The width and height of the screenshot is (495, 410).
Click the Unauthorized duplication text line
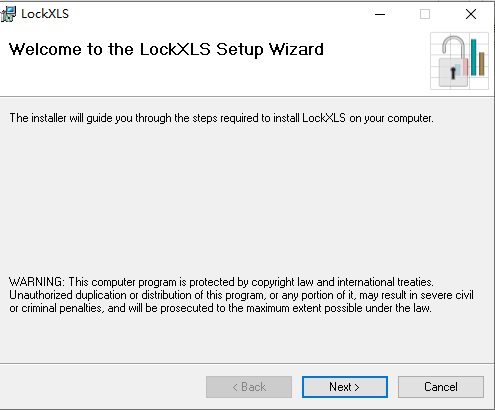241,295
